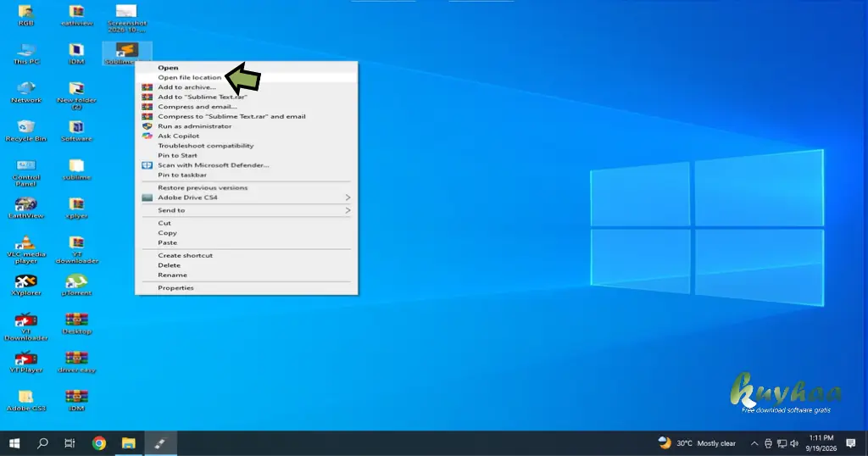Choose Open file location
Image resolution: width=868 pixels, height=456 pixels.
247,77
